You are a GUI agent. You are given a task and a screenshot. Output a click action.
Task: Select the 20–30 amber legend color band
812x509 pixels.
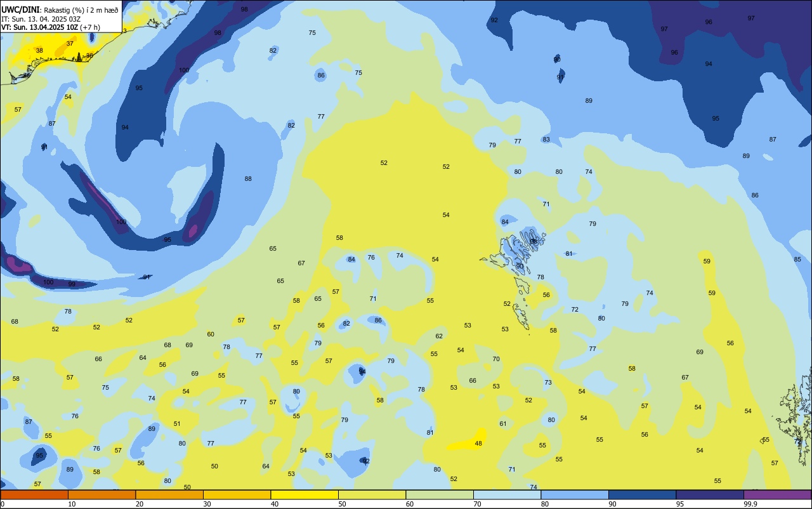pyautogui.click(x=169, y=494)
